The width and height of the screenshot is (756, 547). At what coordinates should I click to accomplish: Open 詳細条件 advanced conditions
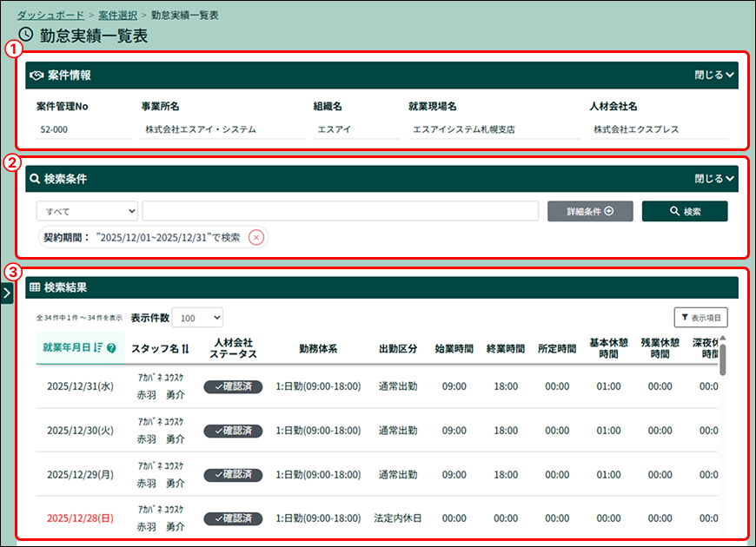pyautogui.click(x=590, y=211)
